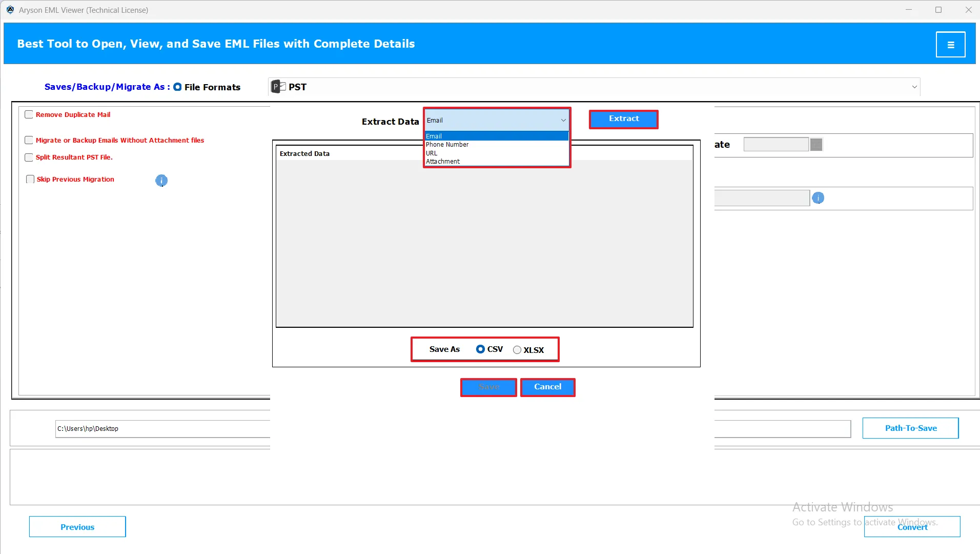Click the Cancel button

pos(547,387)
